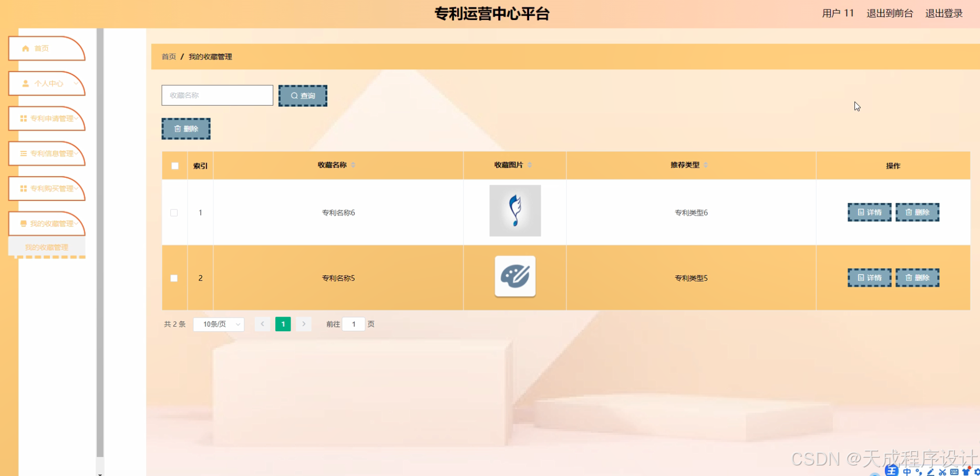Click 退出到前台 in the top bar
980x476 pixels.
pyautogui.click(x=890, y=13)
